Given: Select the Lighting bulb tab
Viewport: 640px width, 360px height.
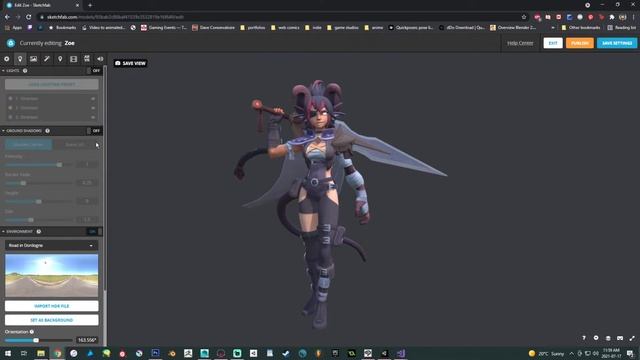Looking at the screenshot, I should [x=20, y=59].
